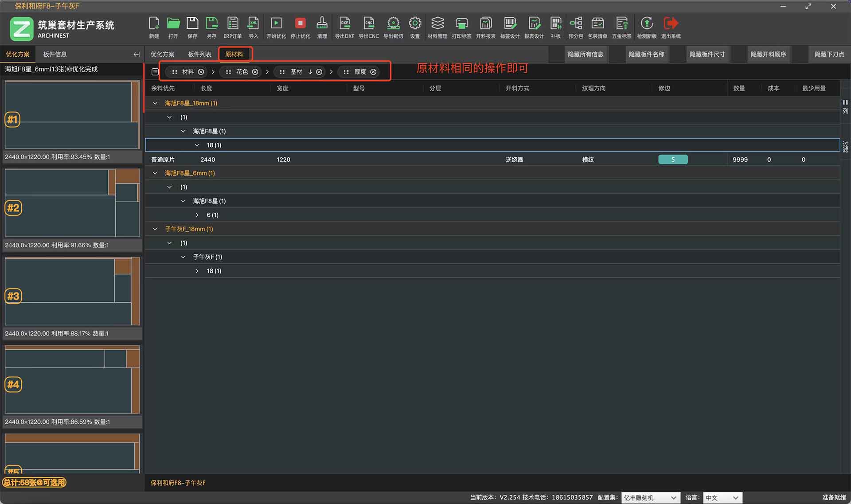Switch to the 板件信息 tab
This screenshot has height=504, width=851.
pos(55,54)
